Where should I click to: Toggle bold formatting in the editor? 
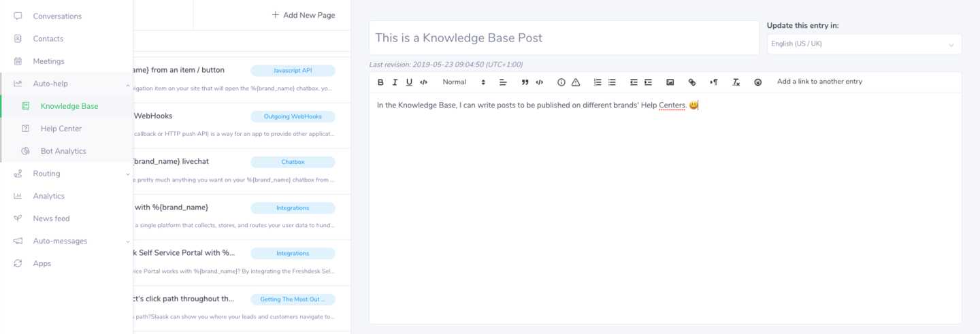coord(380,82)
